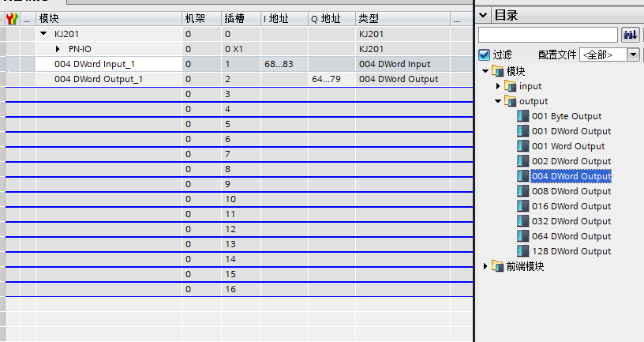
Task: Click the catalog search input field
Action: (548, 34)
